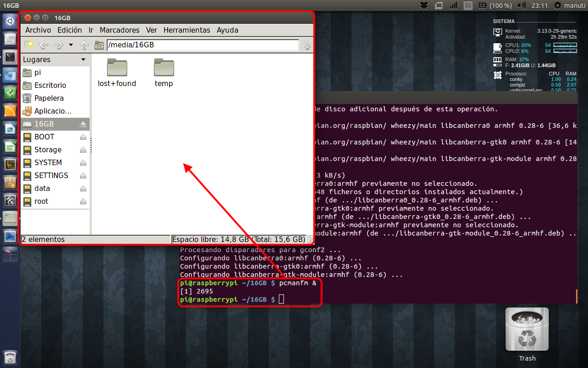Screen dimensions: 588x368
Task: Eject the BOOT volume
Action: (x=83, y=137)
